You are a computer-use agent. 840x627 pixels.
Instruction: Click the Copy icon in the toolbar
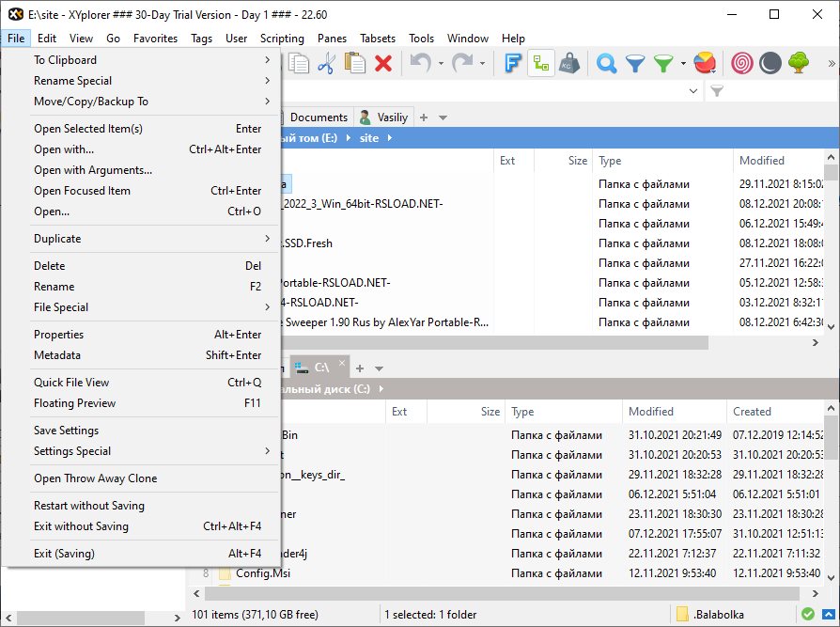click(x=299, y=63)
